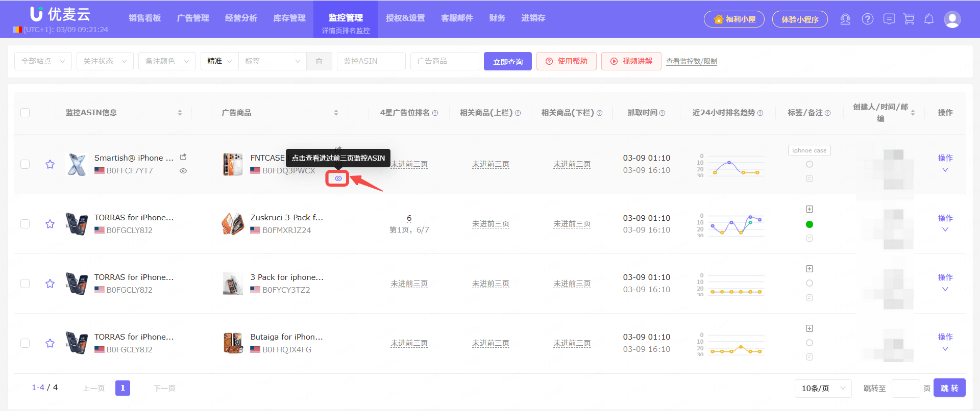Viewport: 980px width, 411px height.
Task: Open the notification bell icon
Action: coord(929,19)
